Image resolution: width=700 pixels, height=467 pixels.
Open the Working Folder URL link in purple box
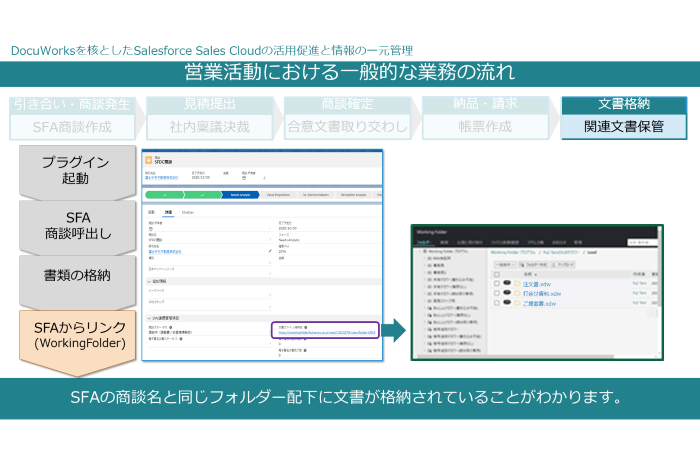point(327,333)
